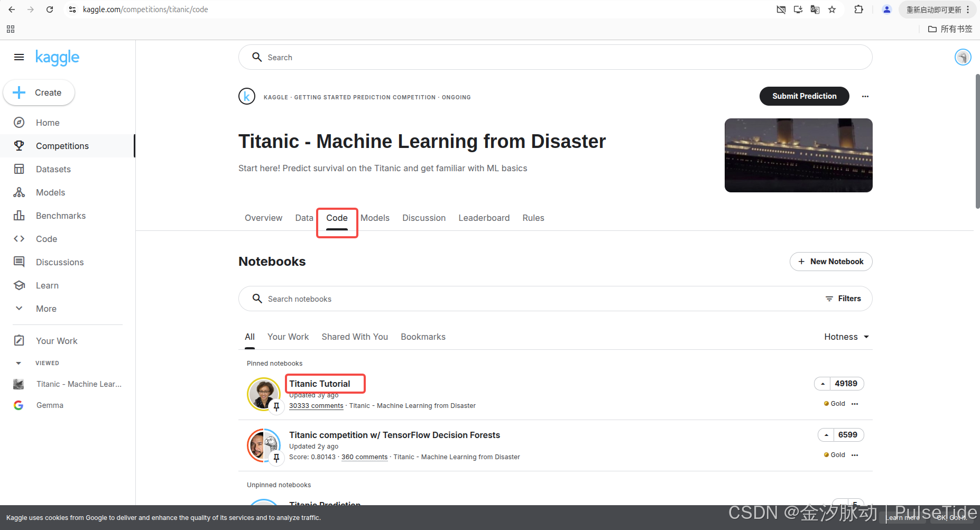Open Titanic competition w/ TensorFlow Decision Forests
The height and width of the screenshot is (530, 980).
point(394,435)
